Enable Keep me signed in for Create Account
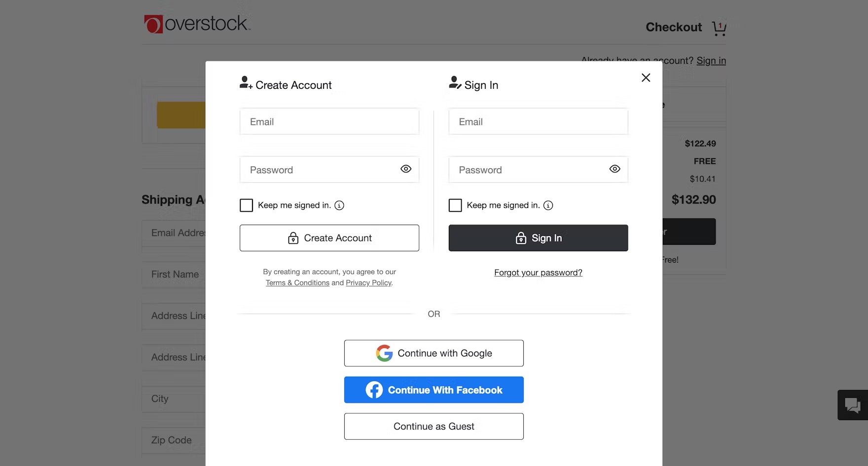Viewport: 868px width, 466px height. click(x=246, y=205)
